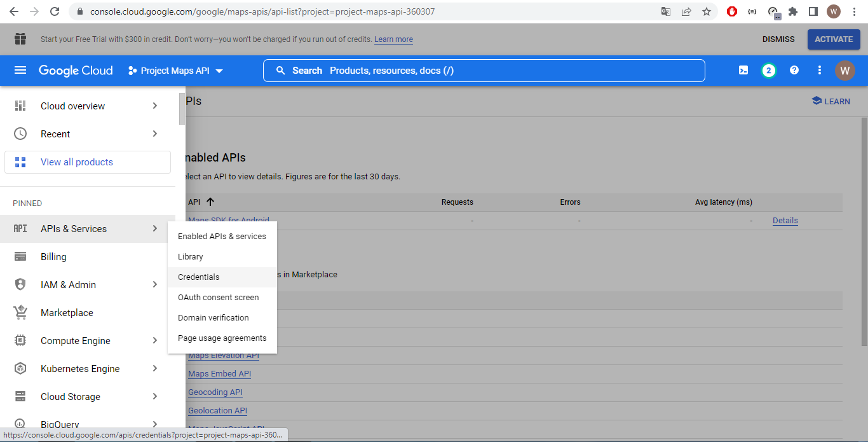Go back using browser back arrow
Image resolution: width=868 pixels, height=442 pixels.
pyautogui.click(x=13, y=11)
